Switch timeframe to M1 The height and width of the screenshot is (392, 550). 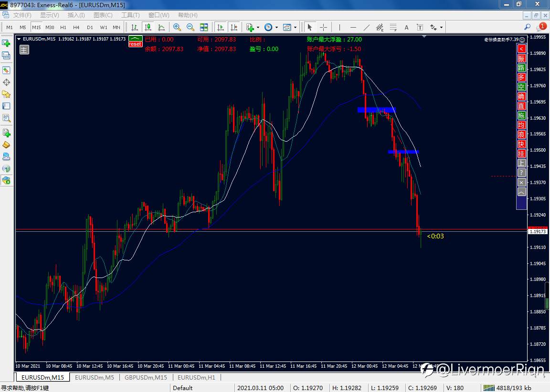pyautogui.click(x=10, y=27)
